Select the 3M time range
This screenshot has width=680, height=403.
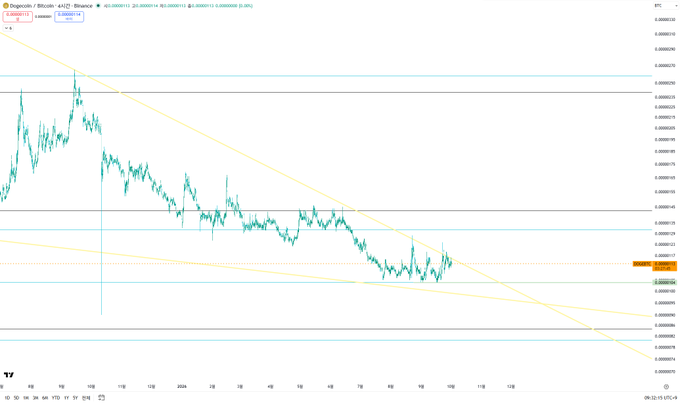(x=36, y=398)
